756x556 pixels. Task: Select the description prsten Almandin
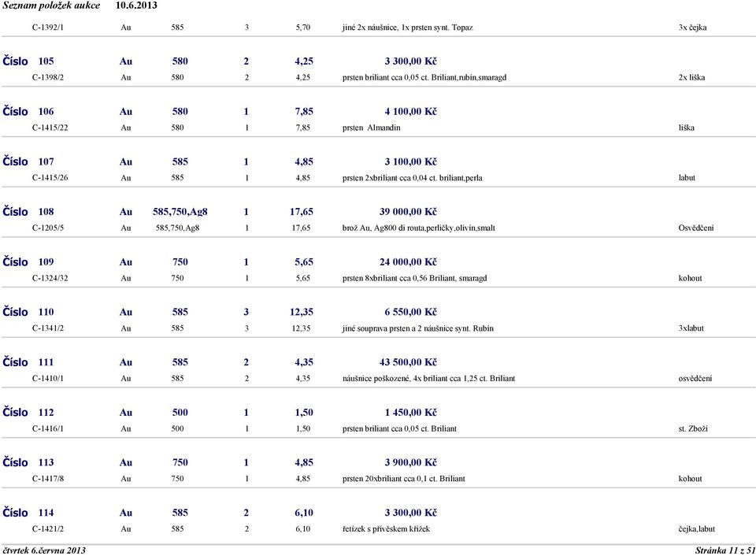pyautogui.click(x=371, y=128)
